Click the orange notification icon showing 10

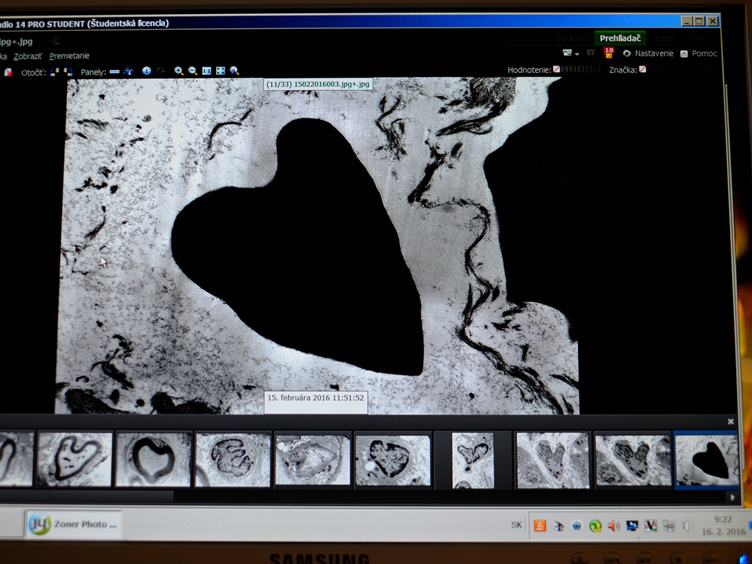[x=608, y=52]
